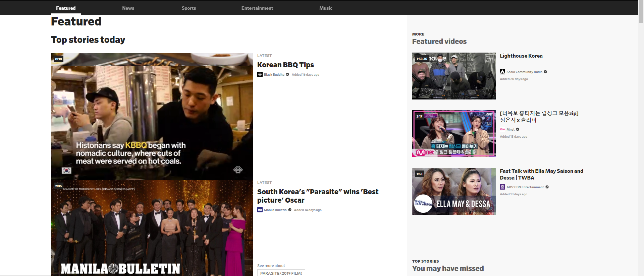
Task: Select the Entertainment tab
Action: 257,8
